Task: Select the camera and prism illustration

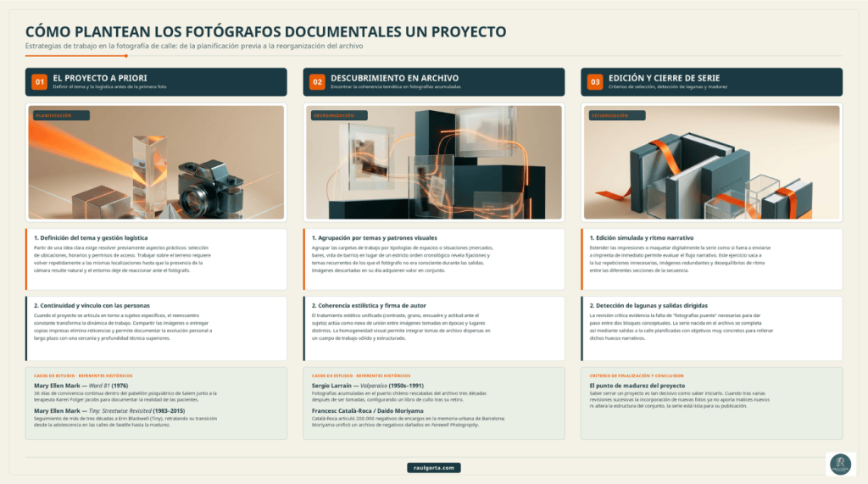Action: (156, 162)
